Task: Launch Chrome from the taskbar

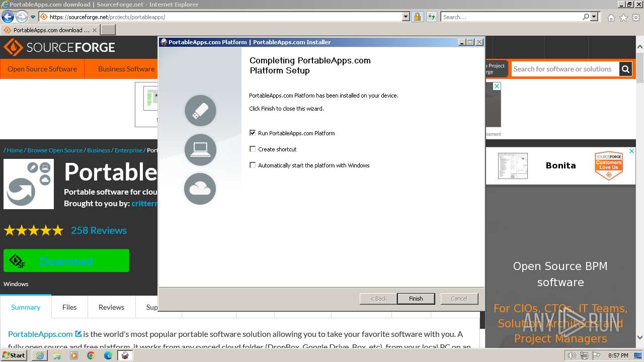Action: (91, 355)
